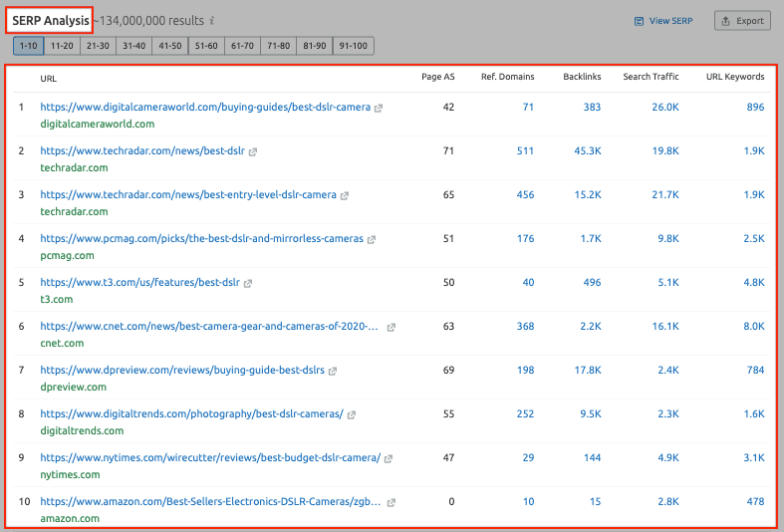
Task: Click the 45.3K backlinks value for techradar
Action: (585, 151)
